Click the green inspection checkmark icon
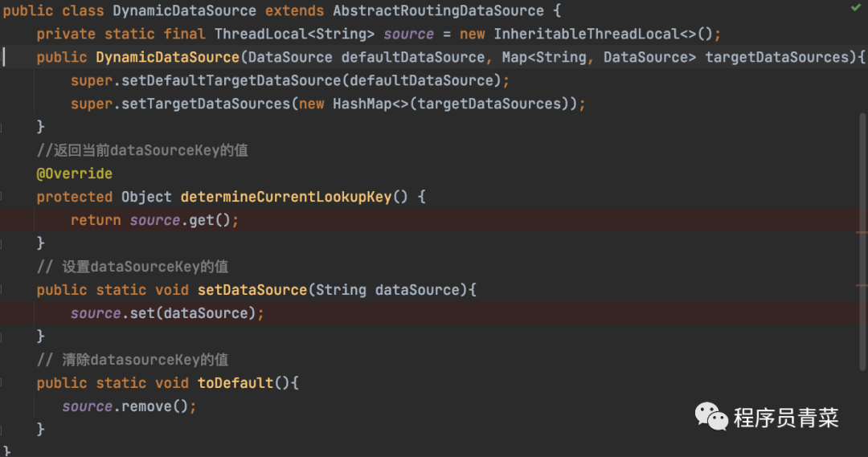Screen dimensions: 868x457 click(855, 8)
